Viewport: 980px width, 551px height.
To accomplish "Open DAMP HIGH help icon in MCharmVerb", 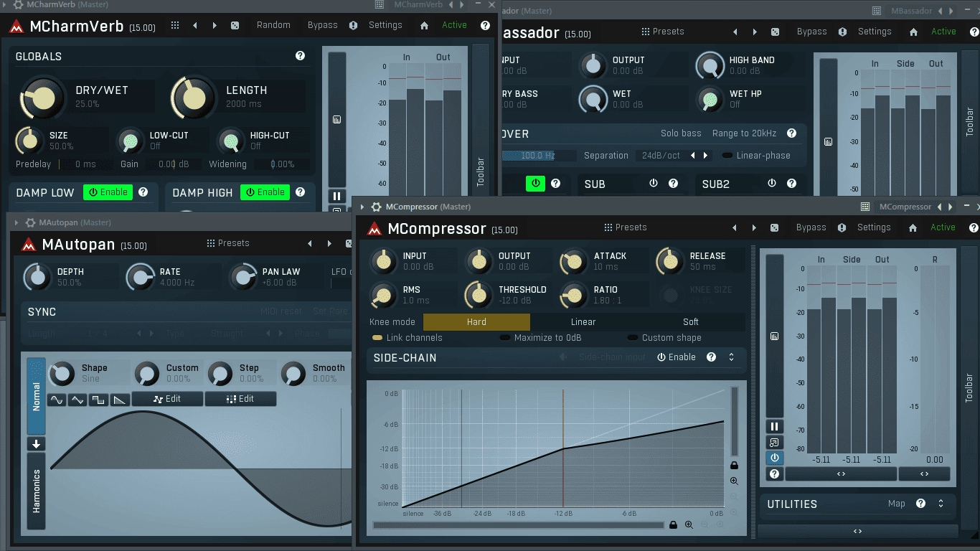I will (x=300, y=192).
